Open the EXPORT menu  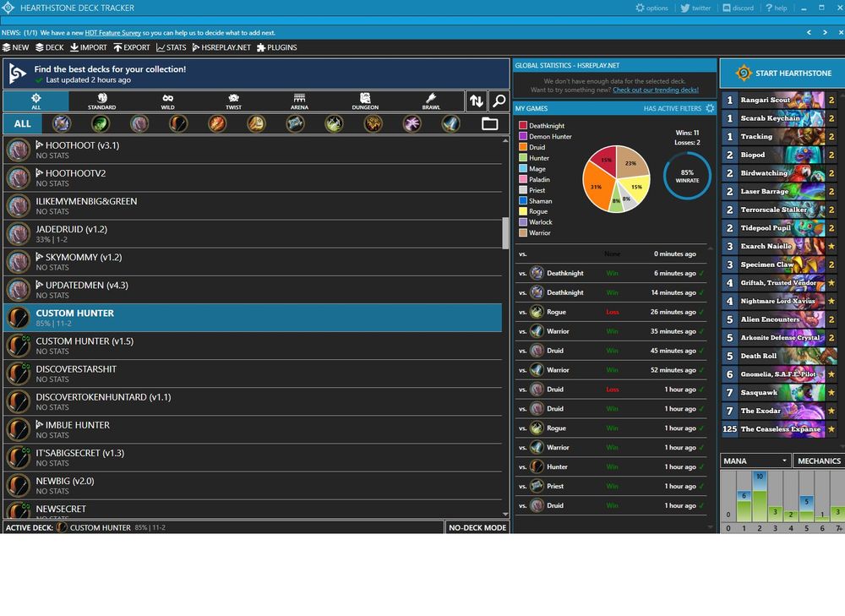[132, 47]
